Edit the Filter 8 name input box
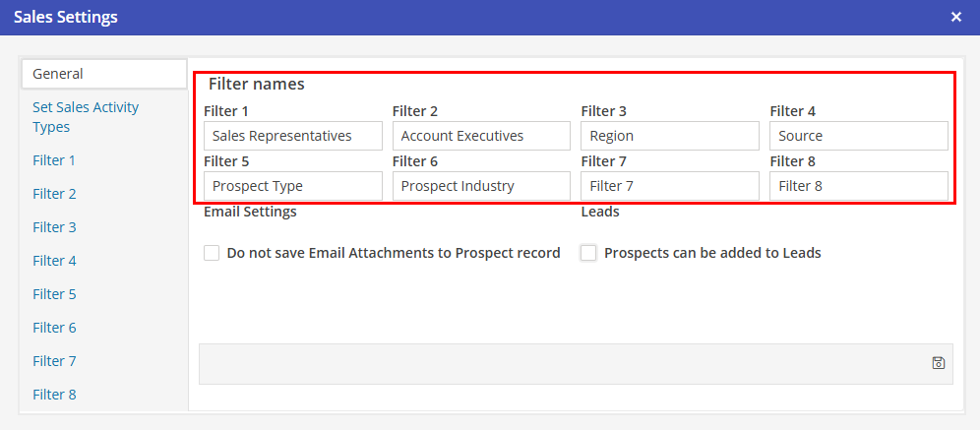 858,186
